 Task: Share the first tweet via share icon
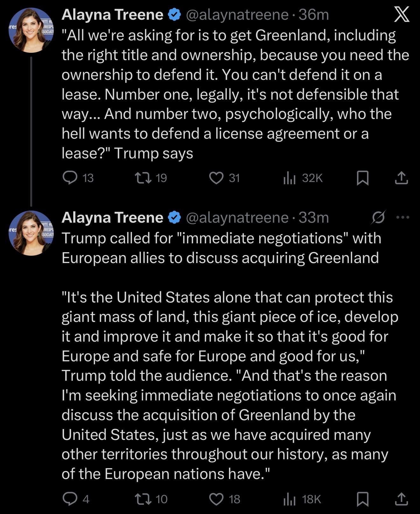coord(401,178)
